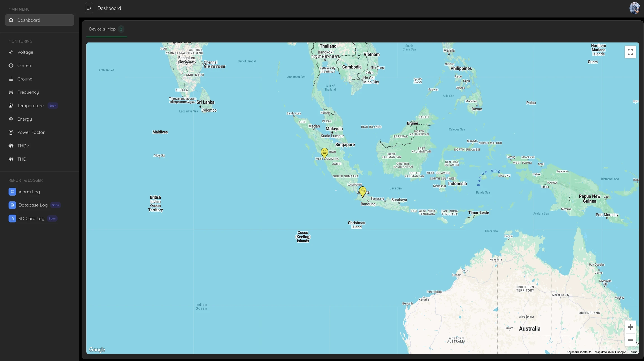The height and width of the screenshot is (361, 644).
Task: Open the Voltage monitoring page
Action: [25, 52]
